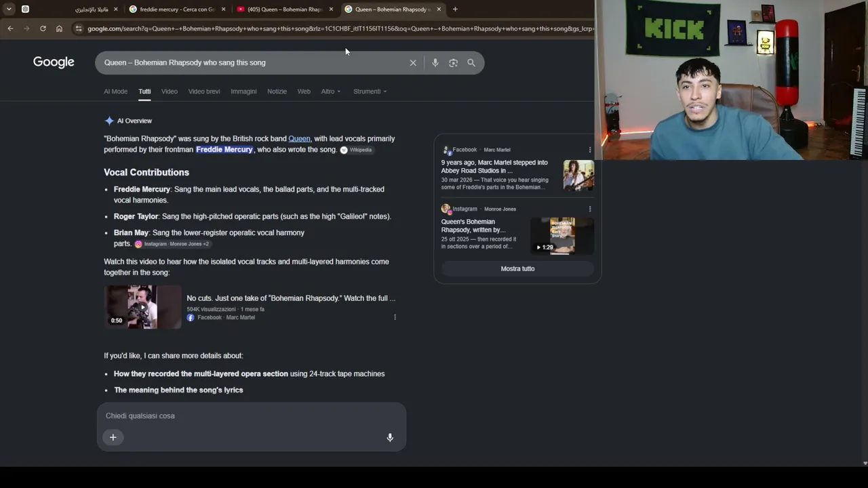Switch to the '(405) Queen – Bohemian Rhapsody' YouTube tab
This screenshot has width=868, height=488.
point(285,9)
